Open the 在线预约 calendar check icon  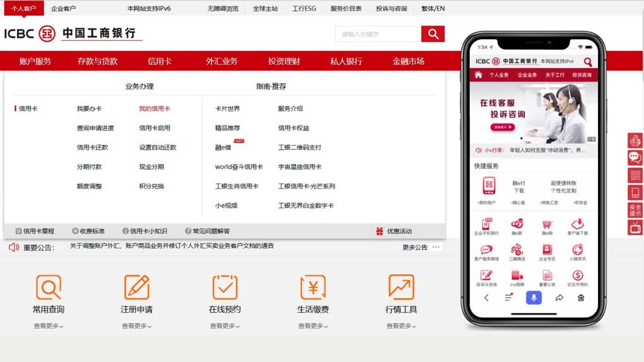tap(225, 288)
